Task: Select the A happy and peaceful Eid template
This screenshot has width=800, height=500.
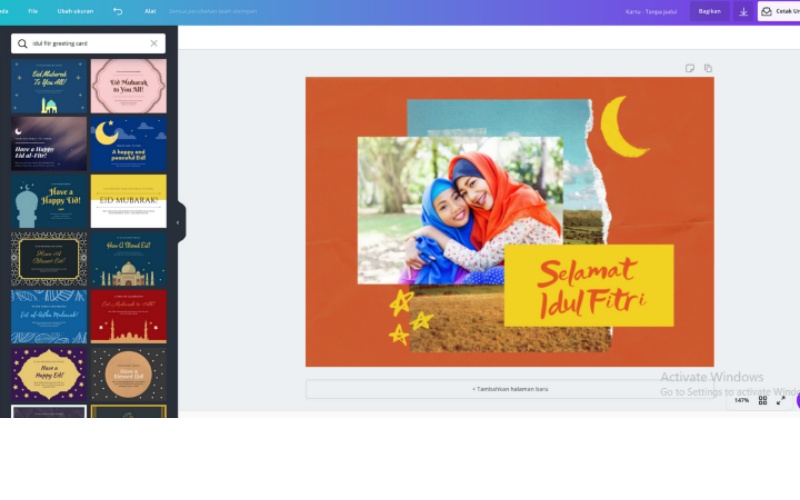Action: coord(129,143)
